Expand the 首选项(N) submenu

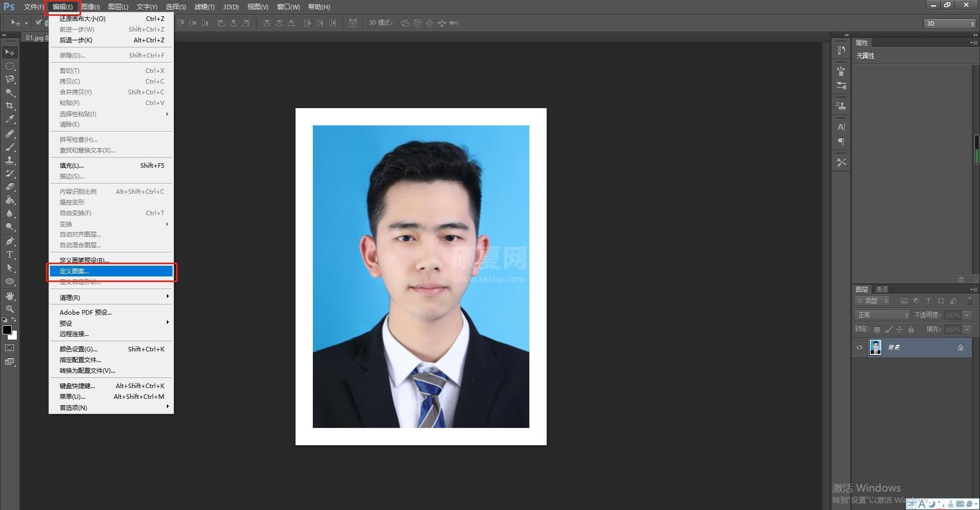coord(111,407)
